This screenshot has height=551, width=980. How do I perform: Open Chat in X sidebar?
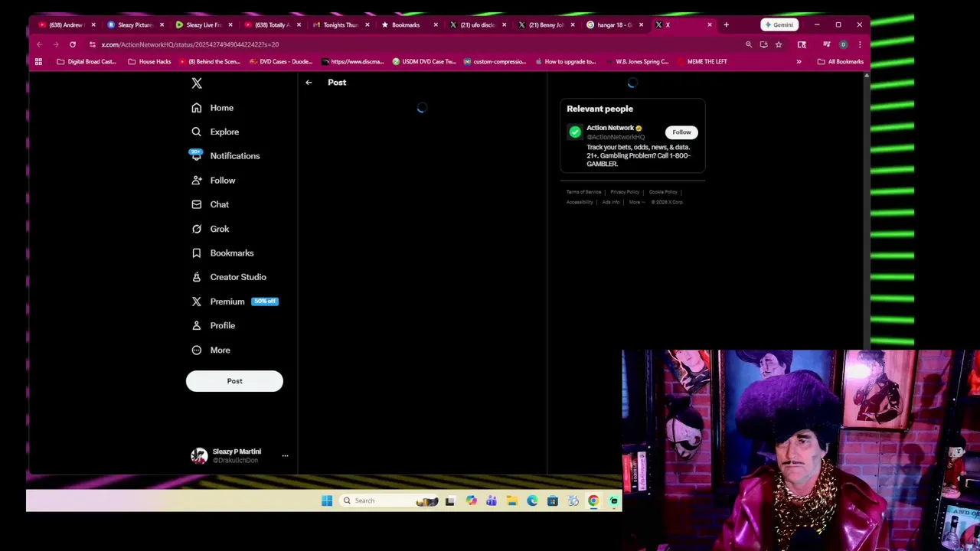[211, 204]
